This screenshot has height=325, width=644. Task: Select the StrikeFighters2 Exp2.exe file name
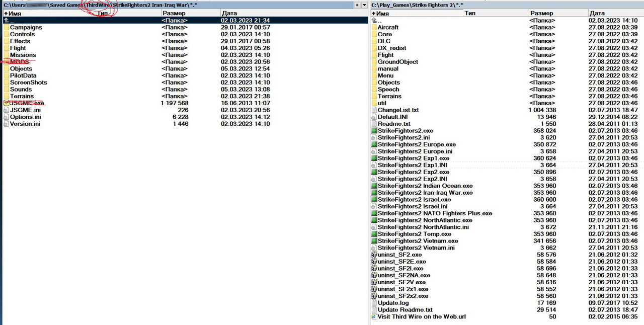(x=414, y=172)
